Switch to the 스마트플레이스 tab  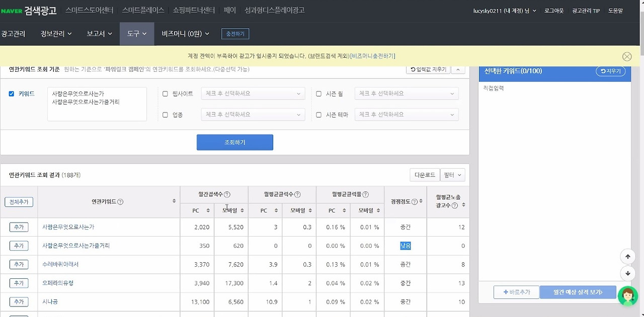tap(142, 9)
